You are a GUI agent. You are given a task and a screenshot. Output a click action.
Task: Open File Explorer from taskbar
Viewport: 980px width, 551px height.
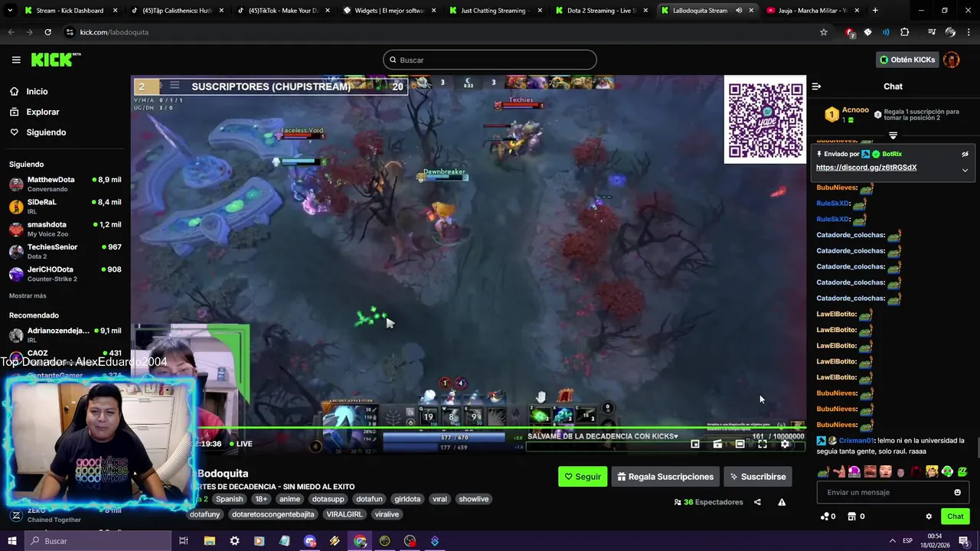click(209, 541)
